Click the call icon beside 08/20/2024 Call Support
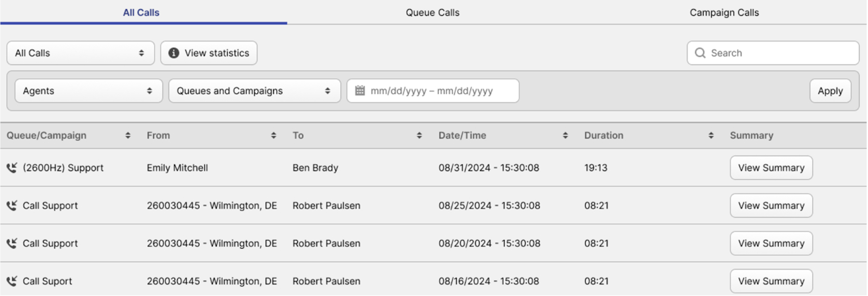The height and width of the screenshot is (296, 868). (12, 243)
